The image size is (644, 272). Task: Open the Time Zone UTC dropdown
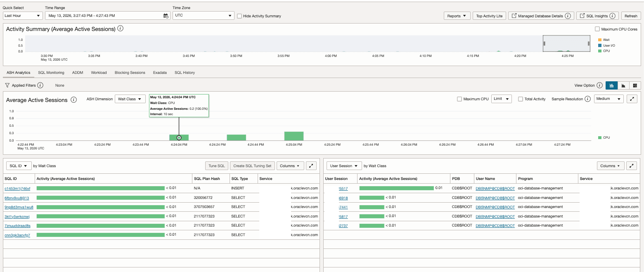tap(204, 16)
